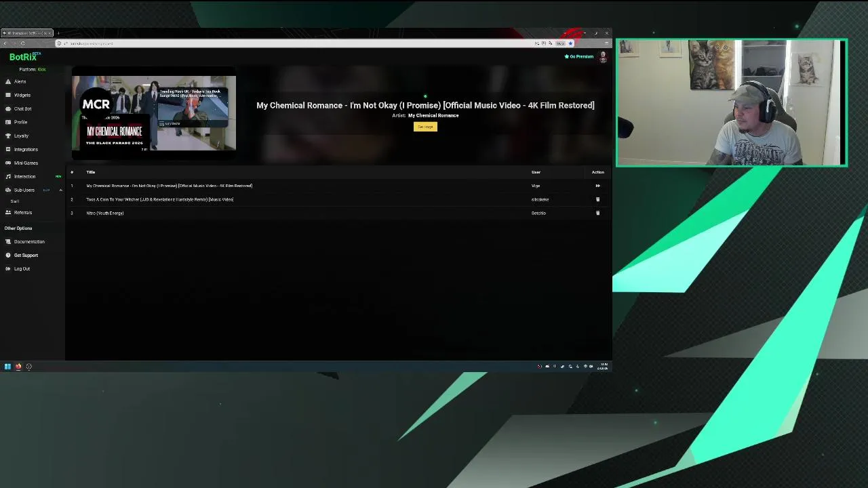This screenshot has height=488, width=868.
Task: Select the Sub-Users menu entry
Action: (x=24, y=190)
